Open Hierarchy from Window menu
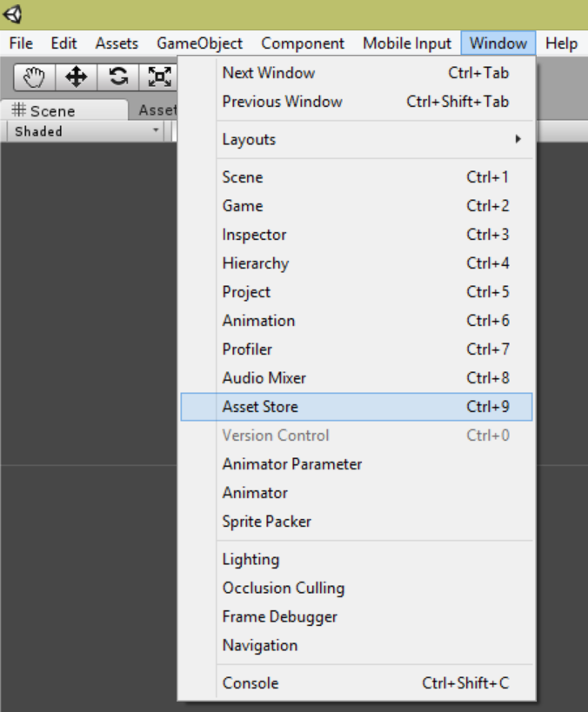 tap(357, 263)
